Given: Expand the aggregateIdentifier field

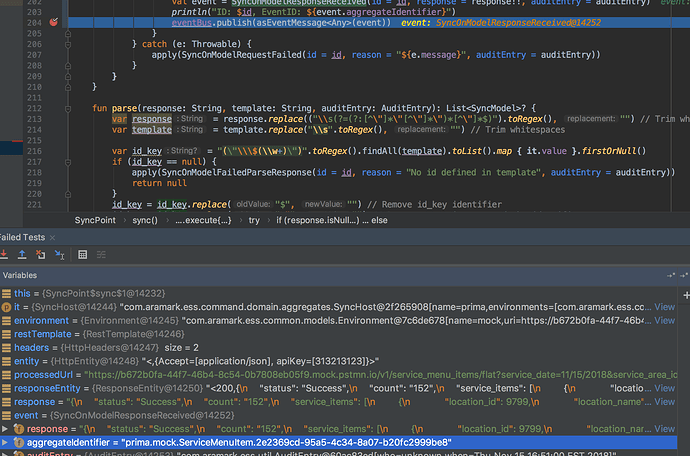Looking at the screenshot, I should coord(5,442).
